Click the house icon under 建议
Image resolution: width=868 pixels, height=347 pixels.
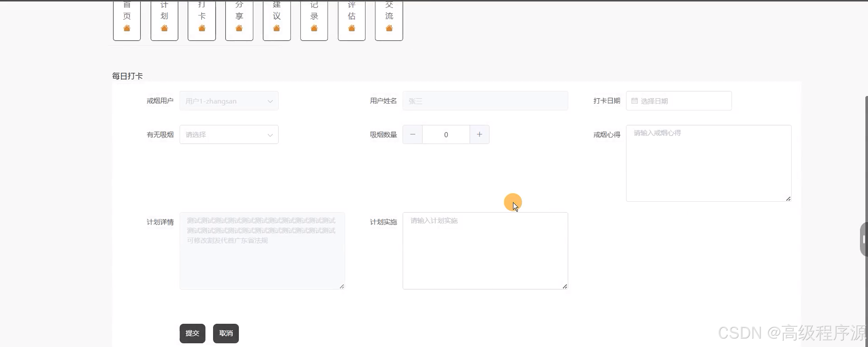tap(277, 28)
